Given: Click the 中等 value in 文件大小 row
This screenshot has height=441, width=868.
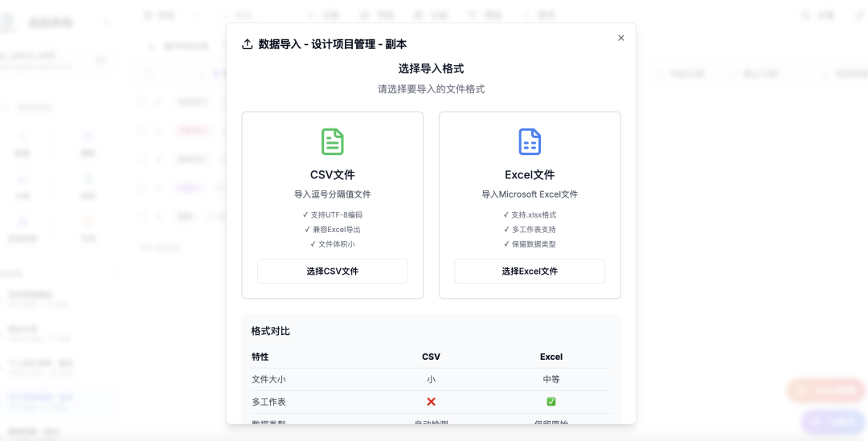Looking at the screenshot, I should (x=551, y=380).
